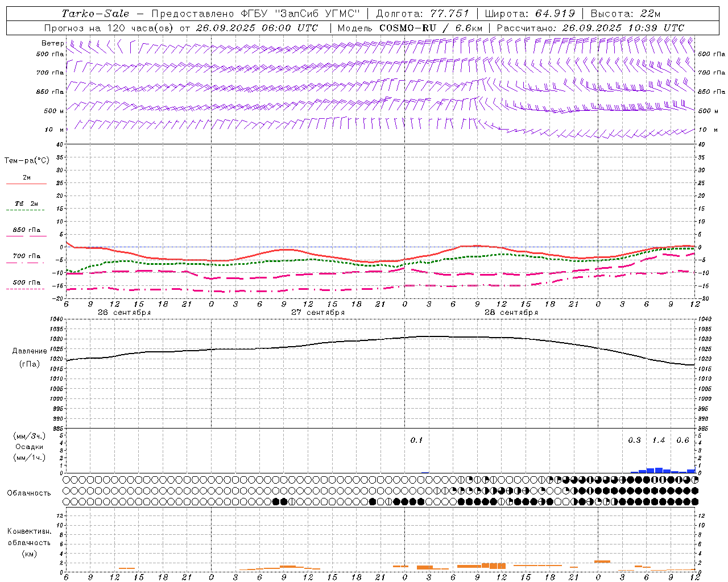The image size is (728, 582).
Task: Click the latitude value 64.919
Action: (555, 14)
